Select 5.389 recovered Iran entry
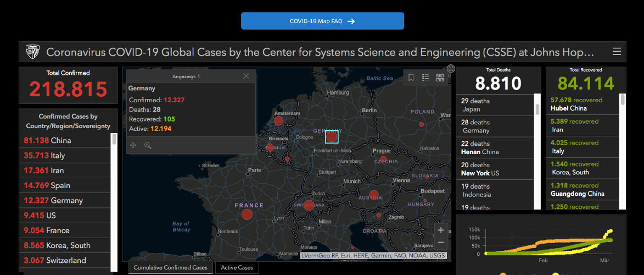The image size is (644, 275). pyautogui.click(x=583, y=125)
